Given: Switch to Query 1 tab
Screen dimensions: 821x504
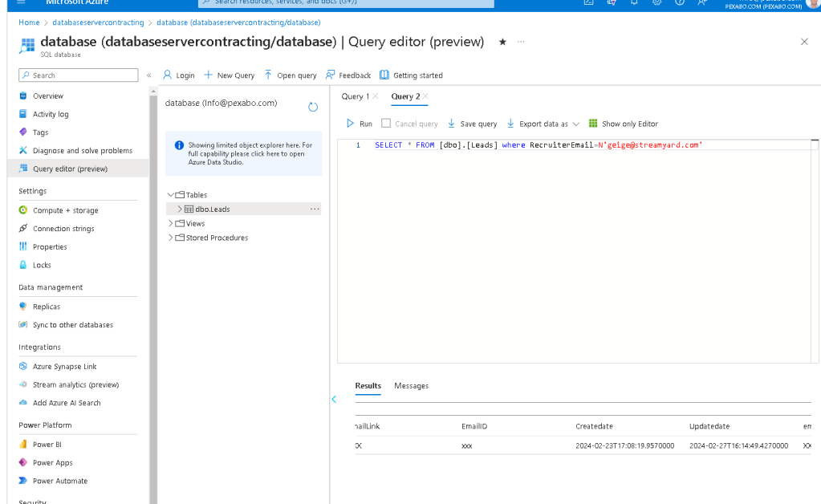Looking at the screenshot, I should point(355,96).
